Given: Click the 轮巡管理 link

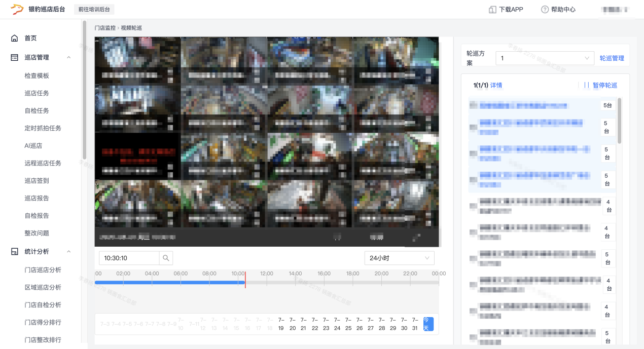Looking at the screenshot, I should [612, 58].
